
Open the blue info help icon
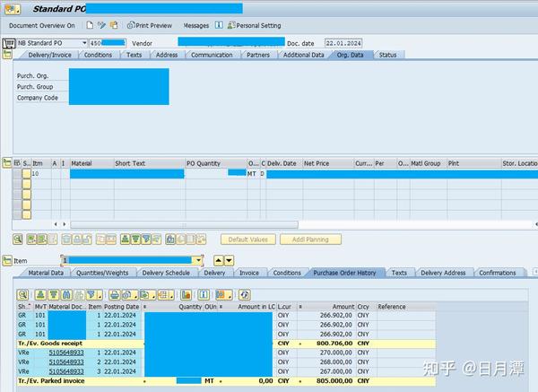pos(219,25)
